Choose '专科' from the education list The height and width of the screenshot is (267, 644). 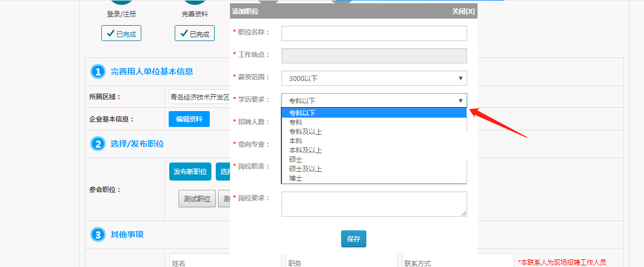296,123
